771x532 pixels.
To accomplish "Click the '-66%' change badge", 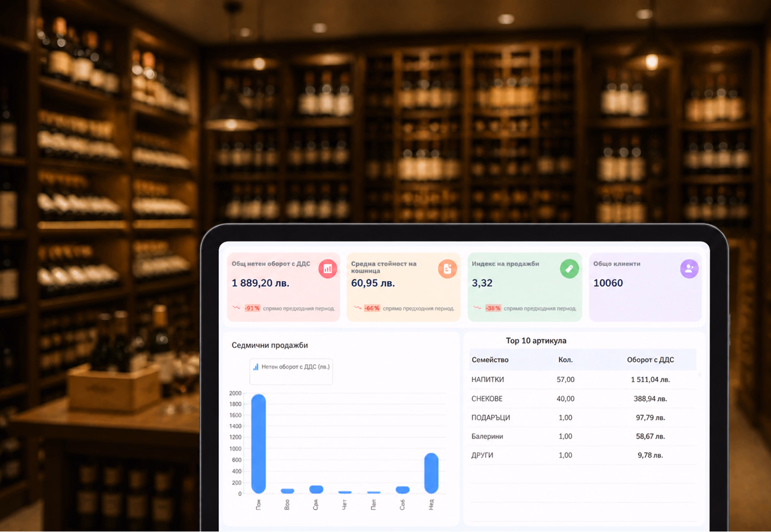I will tap(372, 308).
